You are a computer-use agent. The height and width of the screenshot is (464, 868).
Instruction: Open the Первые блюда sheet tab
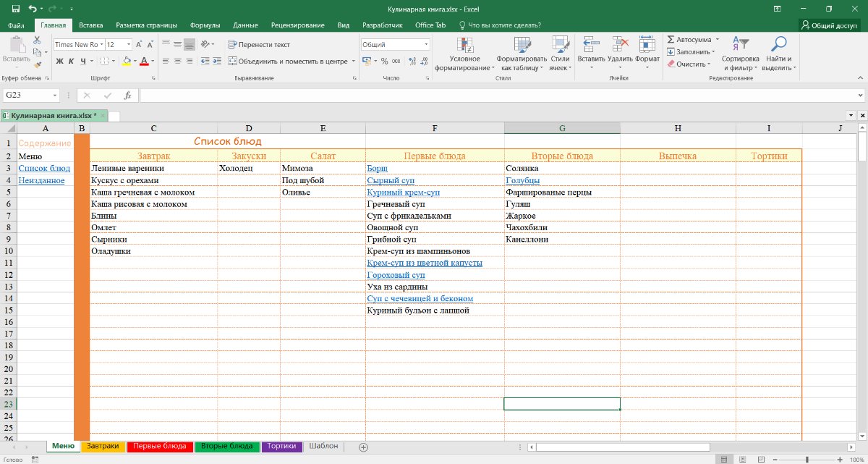tap(158, 447)
